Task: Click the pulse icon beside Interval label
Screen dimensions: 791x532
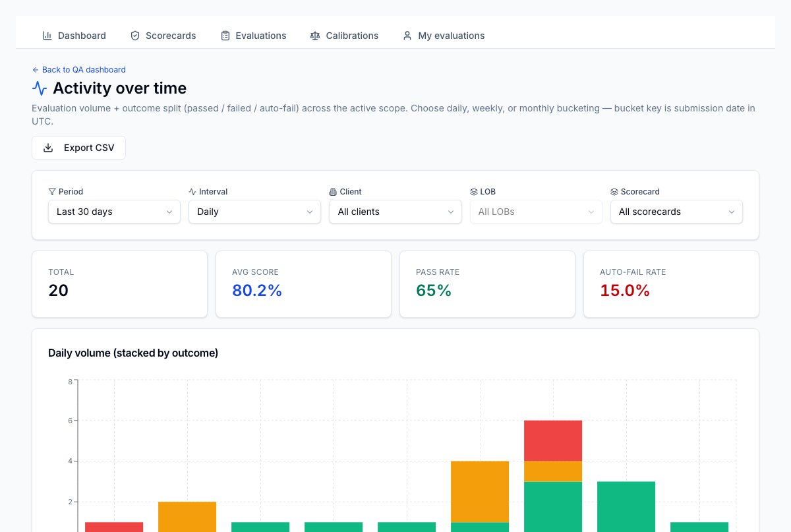Action: tap(192, 192)
